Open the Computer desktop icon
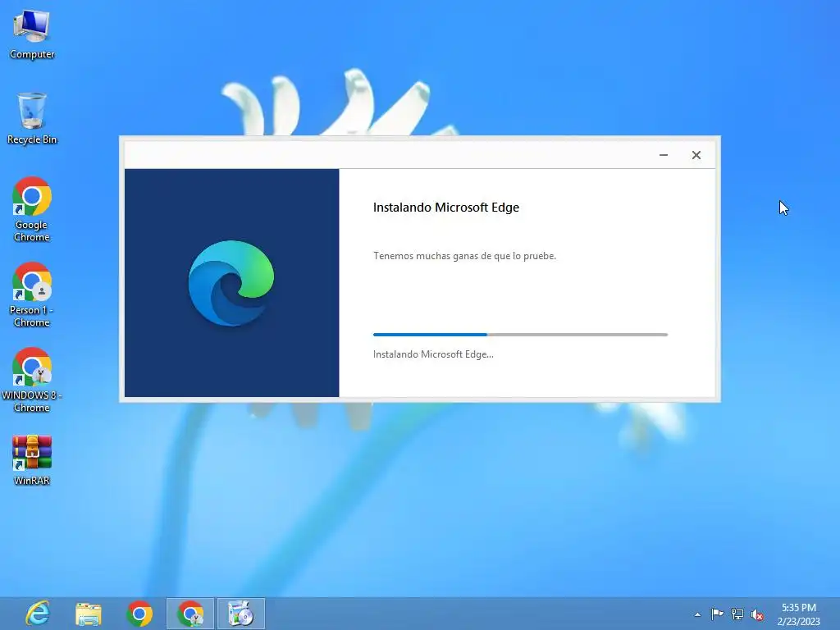840x630 pixels. coord(32,34)
